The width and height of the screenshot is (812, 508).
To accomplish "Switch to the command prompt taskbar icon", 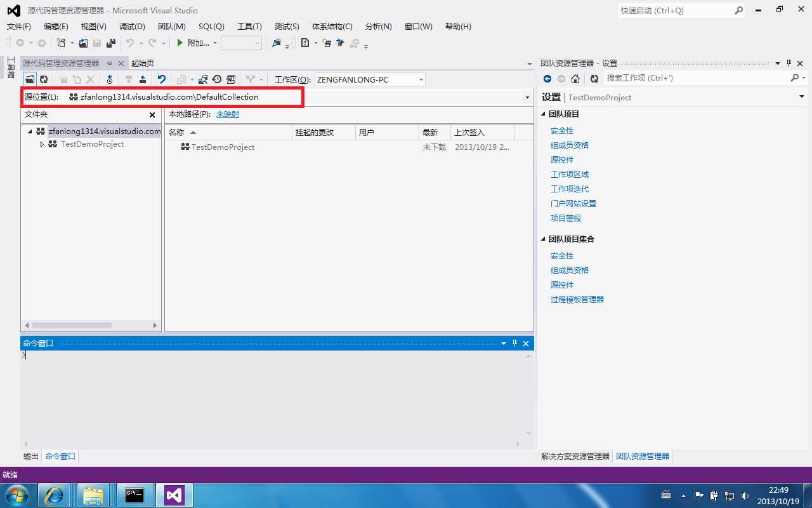I will [x=134, y=495].
